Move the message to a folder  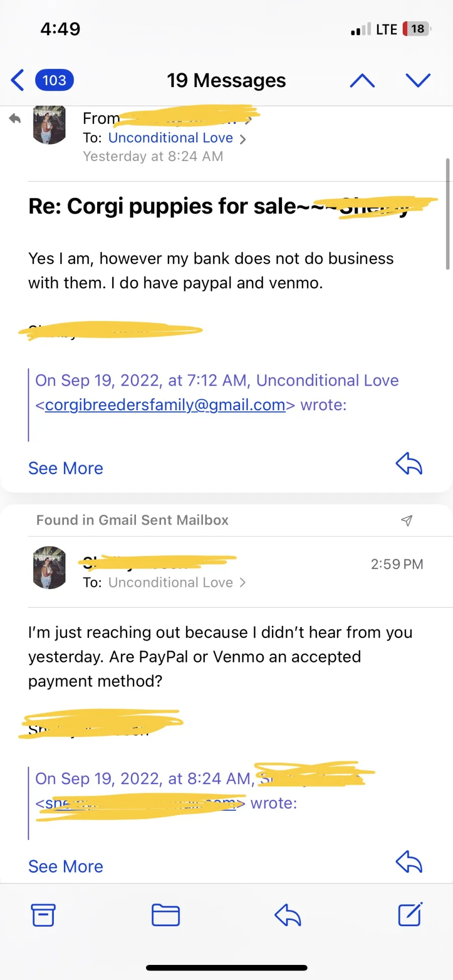click(x=166, y=915)
